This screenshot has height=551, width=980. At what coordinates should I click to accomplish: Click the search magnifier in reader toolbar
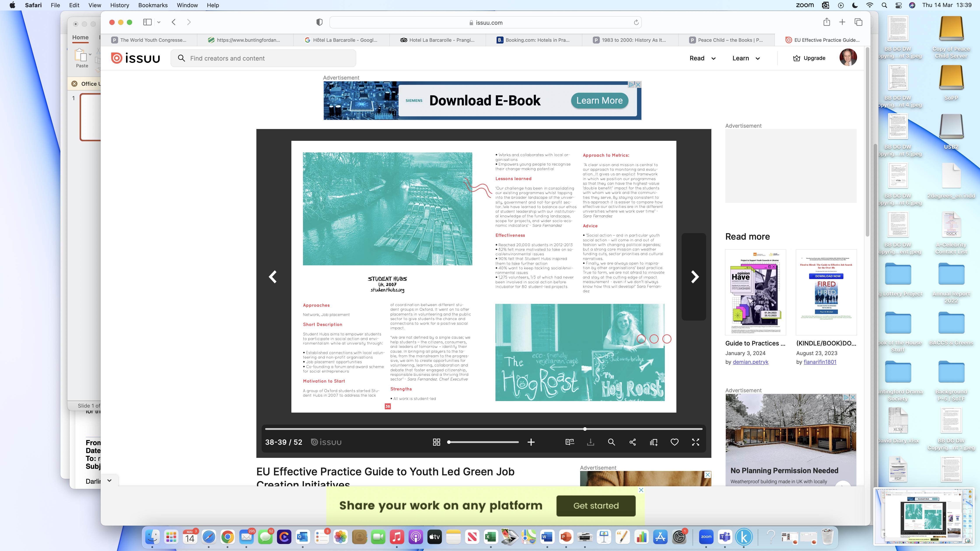(x=611, y=442)
